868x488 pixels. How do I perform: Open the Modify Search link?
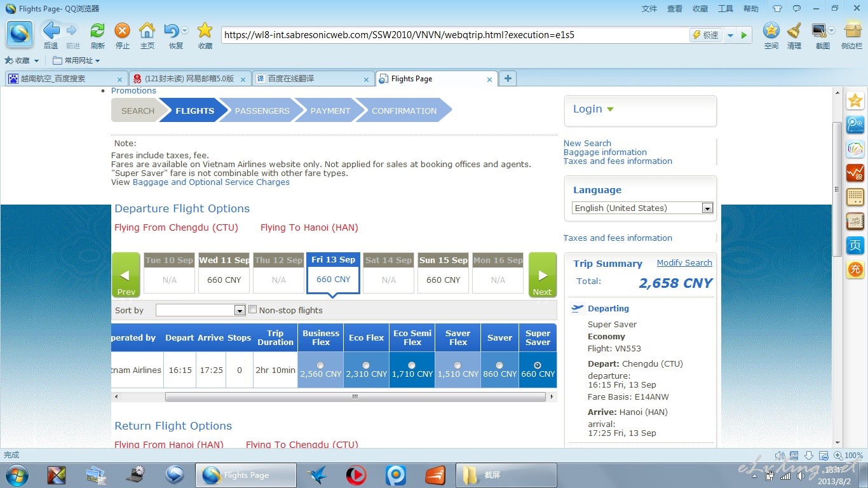click(684, 262)
